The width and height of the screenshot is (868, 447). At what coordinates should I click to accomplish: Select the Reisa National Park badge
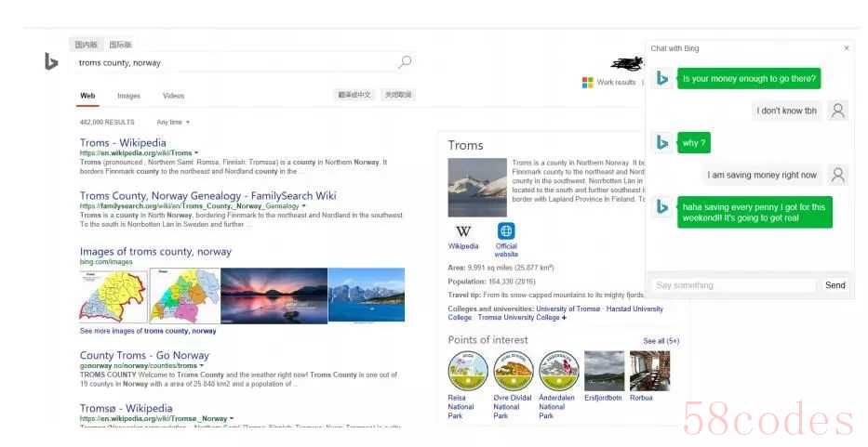pyautogui.click(x=467, y=371)
